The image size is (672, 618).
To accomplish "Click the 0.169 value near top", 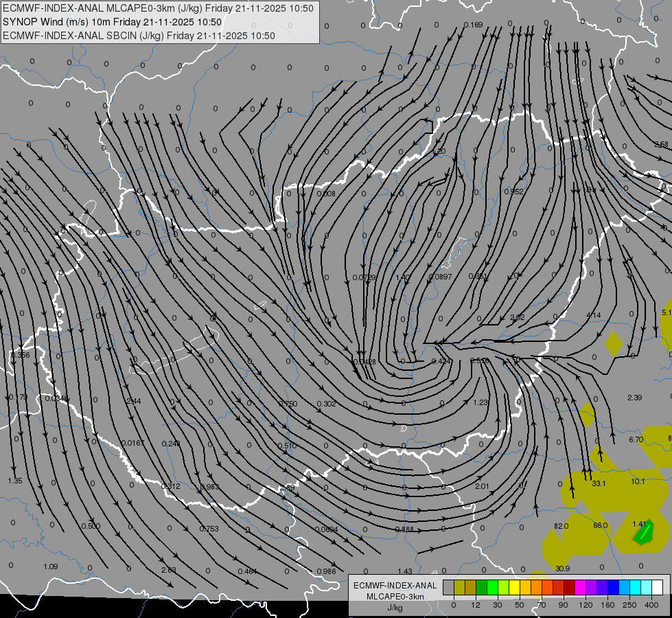I will pyautogui.click(x=473, y=25).
